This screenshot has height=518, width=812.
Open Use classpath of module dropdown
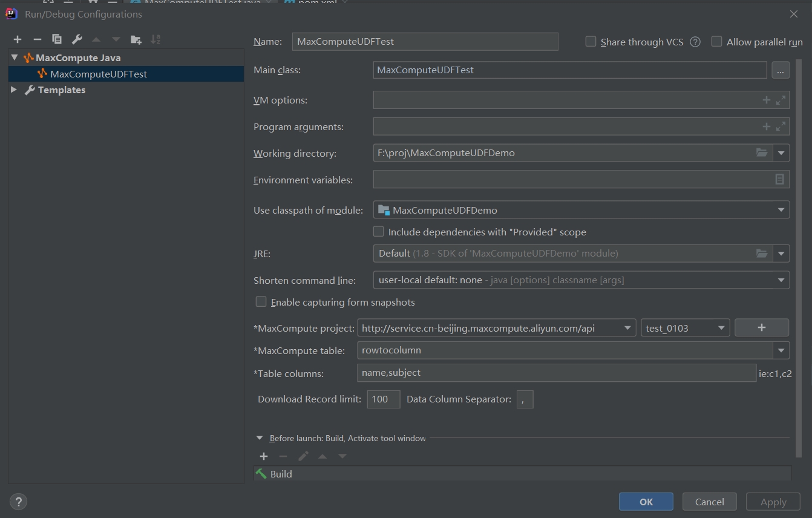(781, 210)
